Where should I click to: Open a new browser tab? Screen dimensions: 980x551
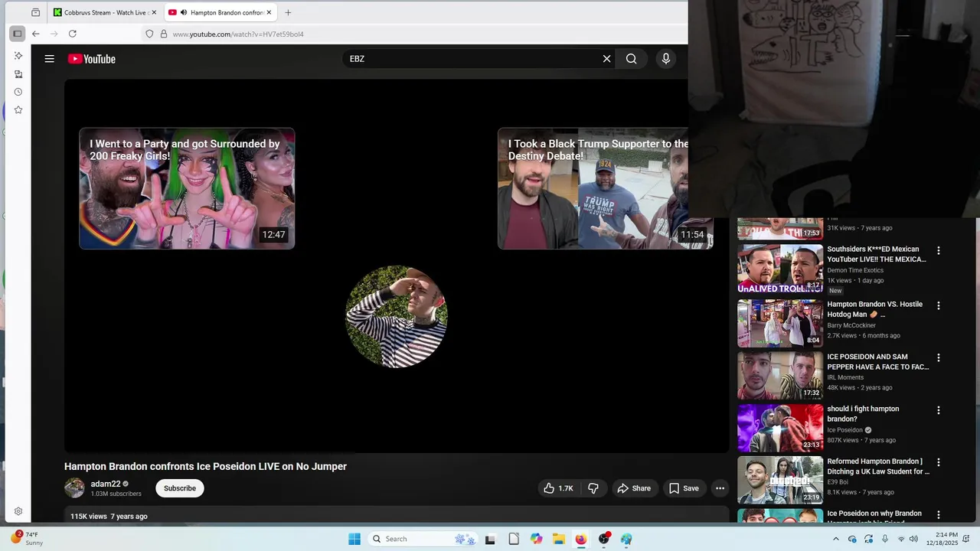click(288, 12)
